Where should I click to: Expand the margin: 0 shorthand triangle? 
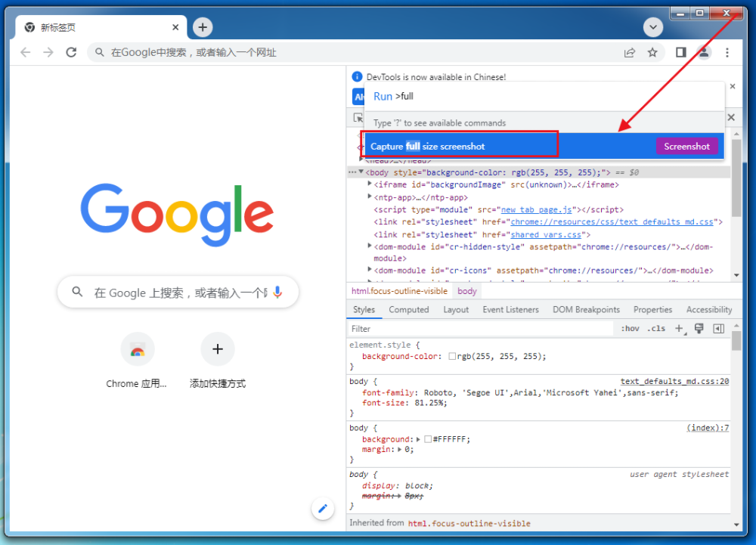(x=399, y=449)
